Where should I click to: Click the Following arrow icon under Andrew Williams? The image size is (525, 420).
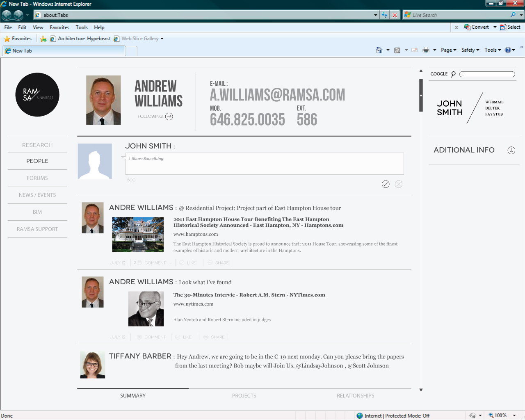(169, 116)
